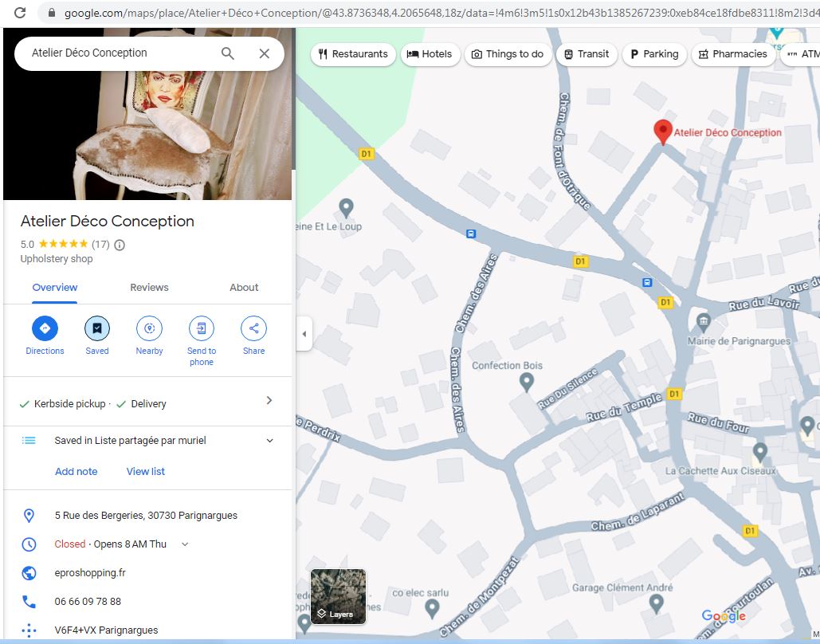This screenshot has height=644, width=820.
Task: Open Kerbside pickup and Delivery details arrow
Action: (x=269, y=401)
